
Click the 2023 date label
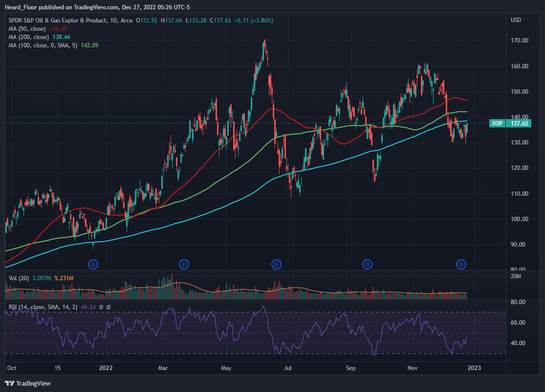tap(474, 368)
